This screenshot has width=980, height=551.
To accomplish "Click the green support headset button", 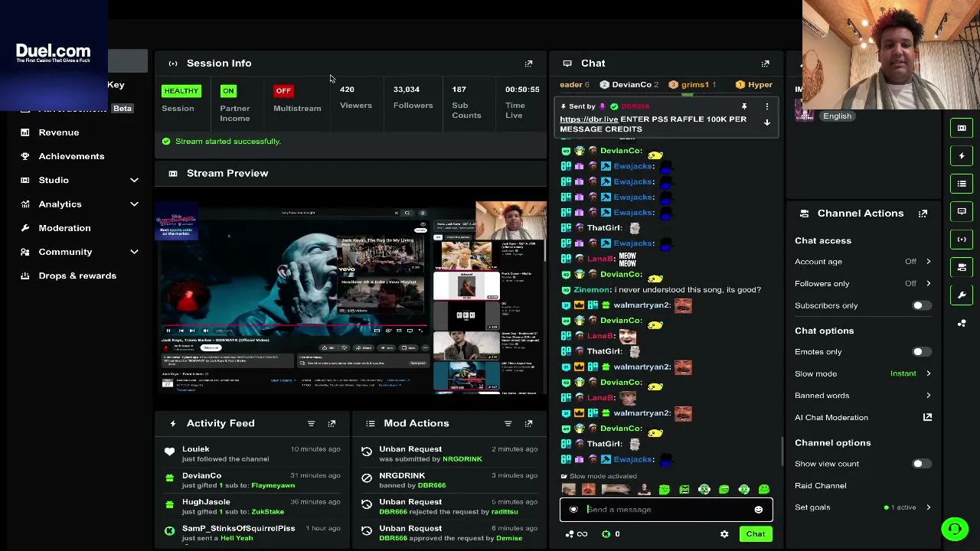I will tap(955, 529).
